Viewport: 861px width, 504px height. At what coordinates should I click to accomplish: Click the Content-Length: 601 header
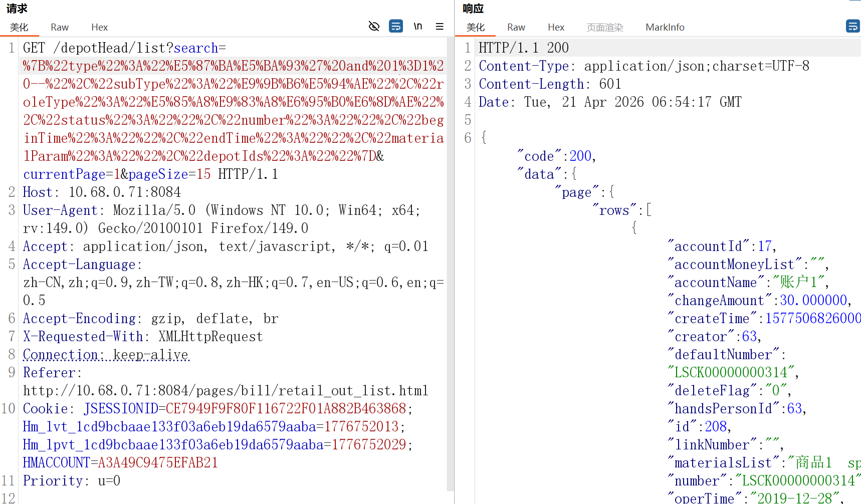point(550,84)
